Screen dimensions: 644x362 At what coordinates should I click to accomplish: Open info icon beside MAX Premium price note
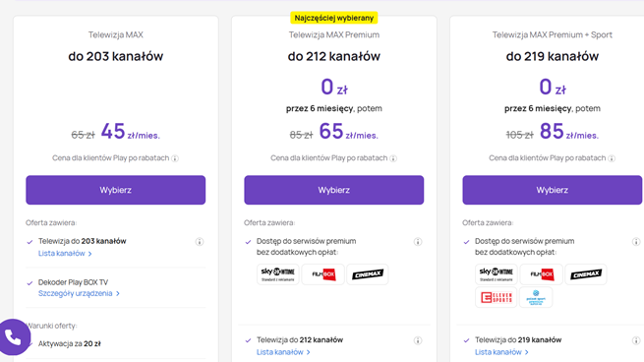(393, 158)
